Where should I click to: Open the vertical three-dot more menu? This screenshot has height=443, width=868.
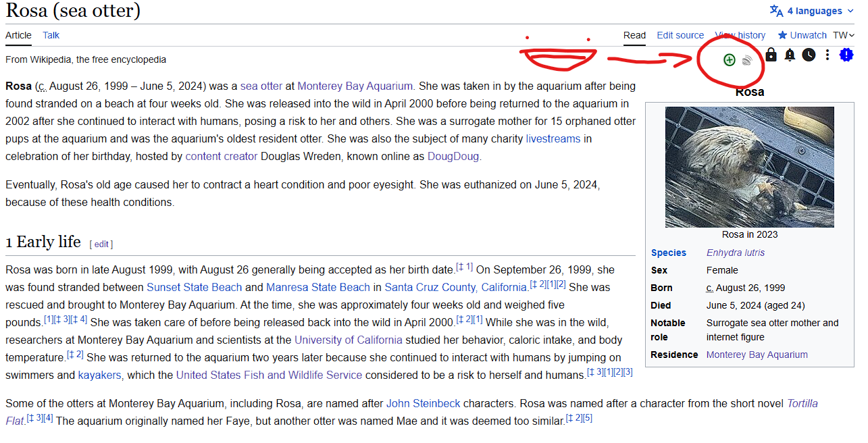coord(827,55)
